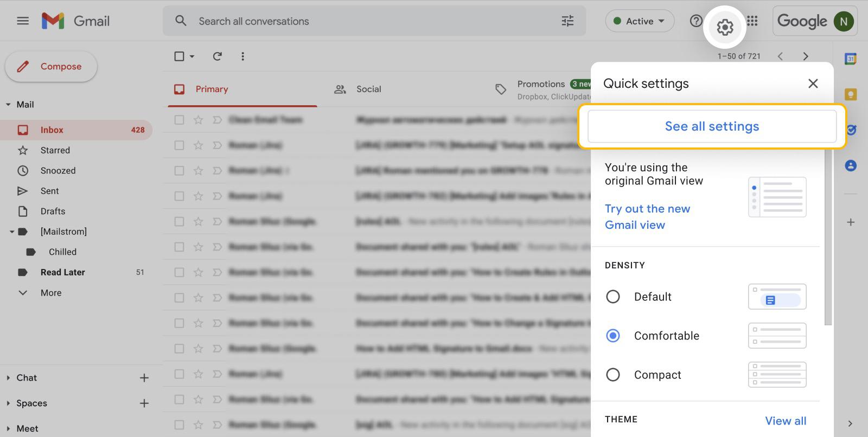Click Try out the new Gmail view
This screenshot has height=437, width=868.
click(x=647, y=217)
